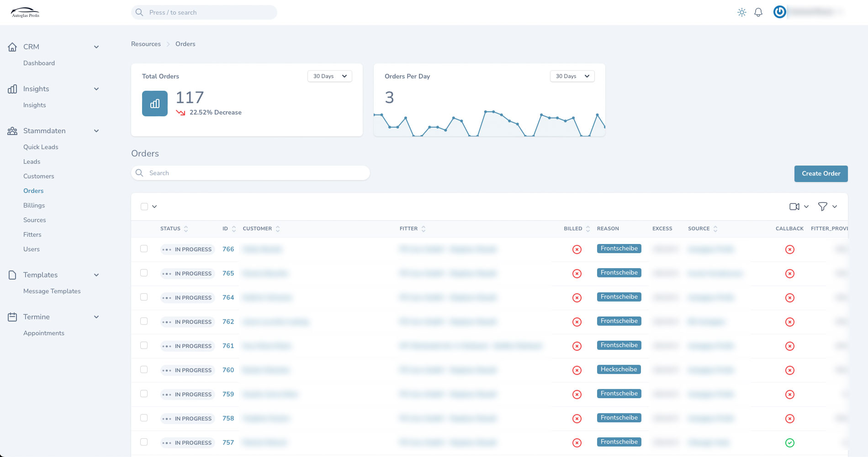Collapse the Insights sidebar section

pos(96,89)
